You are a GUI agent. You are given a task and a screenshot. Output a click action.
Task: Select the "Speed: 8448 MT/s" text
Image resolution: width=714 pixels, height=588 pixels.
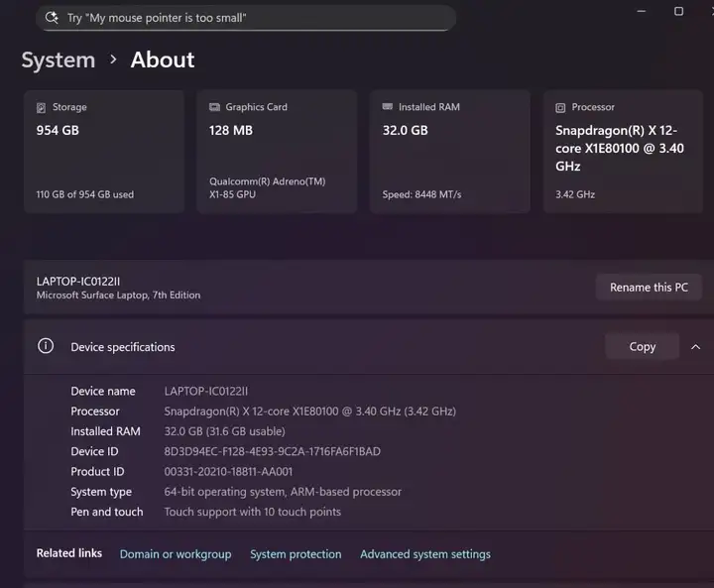(421, 194)
